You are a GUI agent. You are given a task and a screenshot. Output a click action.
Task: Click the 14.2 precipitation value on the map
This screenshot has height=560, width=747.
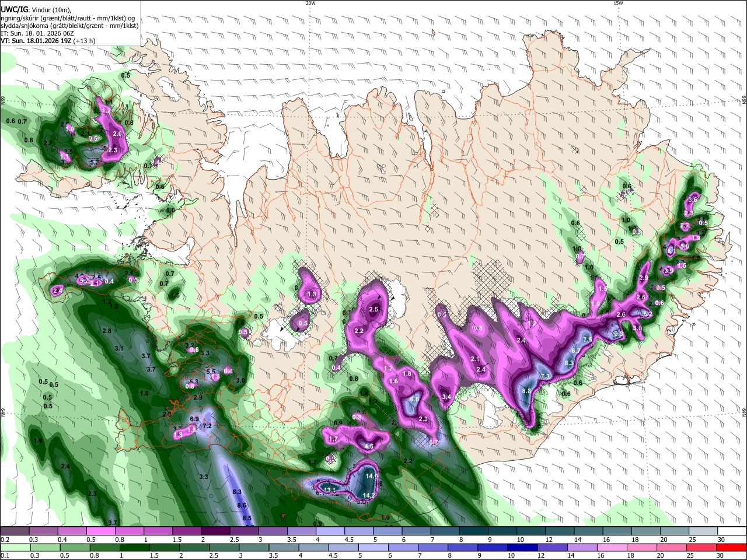[x=369, y=495]
